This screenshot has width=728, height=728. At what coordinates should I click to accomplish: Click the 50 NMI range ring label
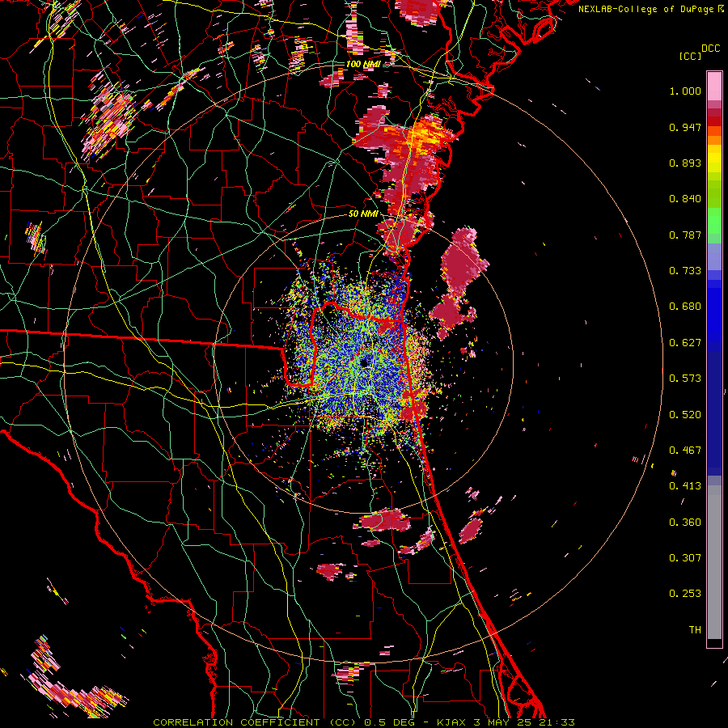coord(362,214)
